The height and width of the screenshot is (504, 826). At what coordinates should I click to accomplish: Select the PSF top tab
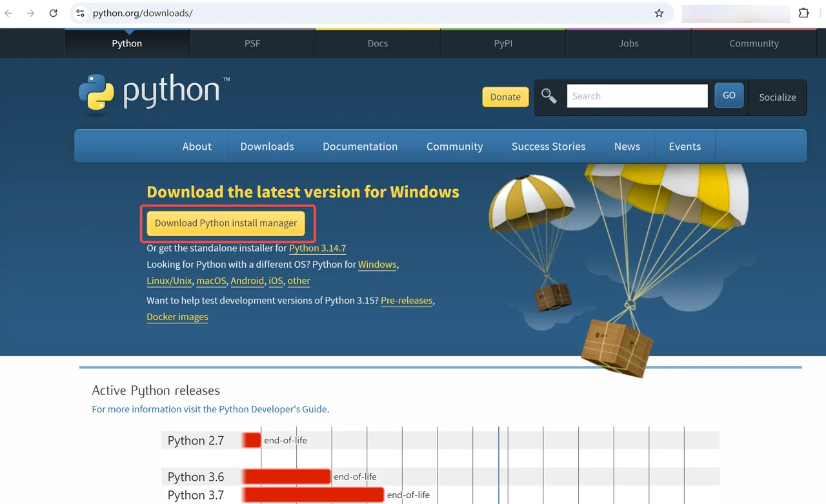click(252, 43)
